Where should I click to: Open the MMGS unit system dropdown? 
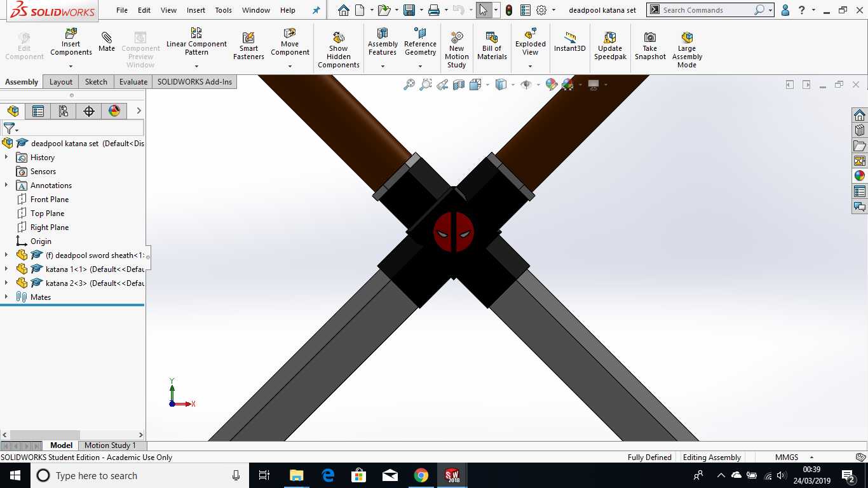811,457
